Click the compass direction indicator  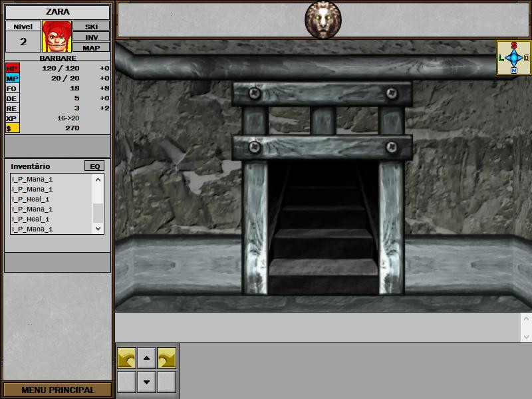pos(513,58)
